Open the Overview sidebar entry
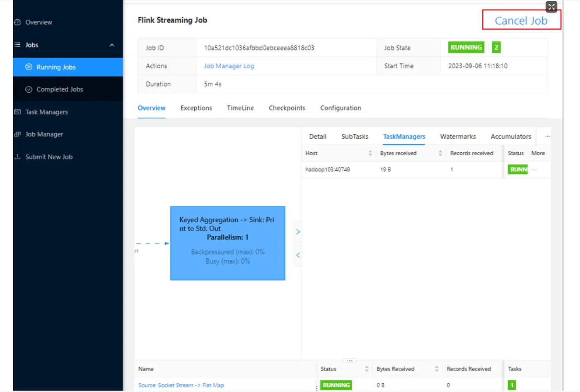Screen dimensions: 580x392 [39, 22]
